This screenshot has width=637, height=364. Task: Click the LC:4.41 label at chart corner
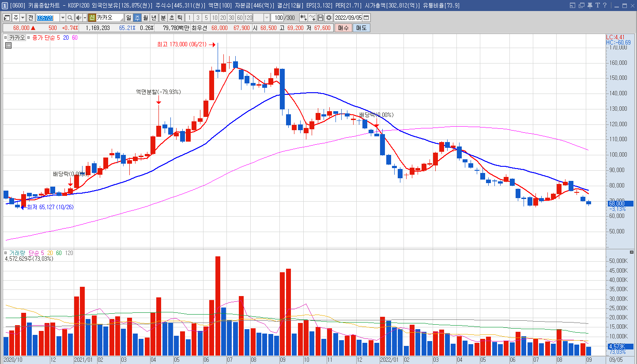click(x=616, y=37)
